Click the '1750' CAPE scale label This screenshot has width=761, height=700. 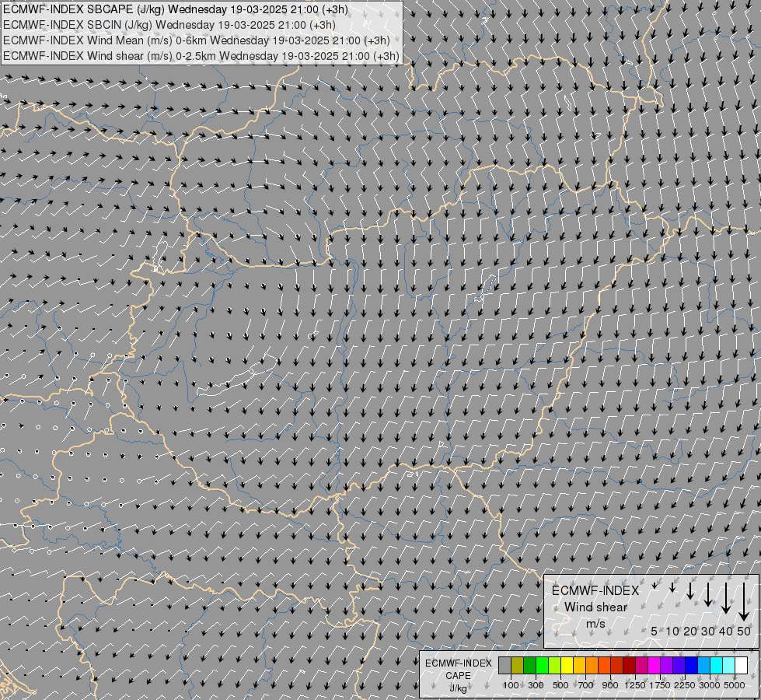pos(660,685)
